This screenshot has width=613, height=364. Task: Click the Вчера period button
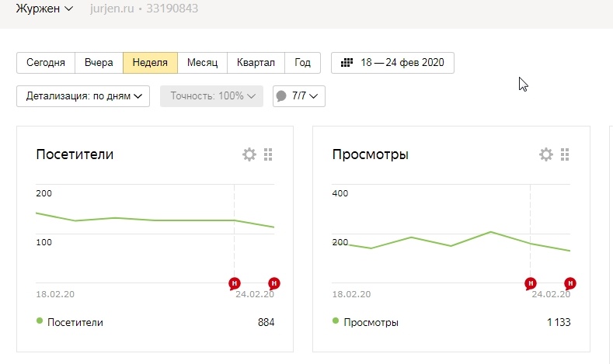99,63
